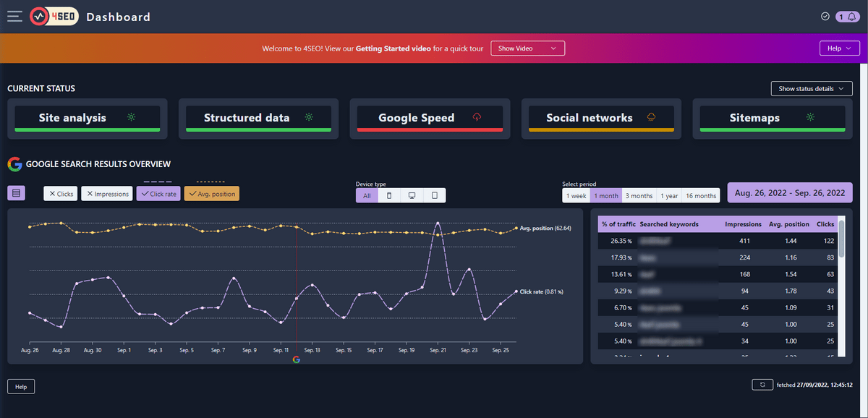Enable the Impressions chart series
868x418 pixels.
tap(107, 194)
